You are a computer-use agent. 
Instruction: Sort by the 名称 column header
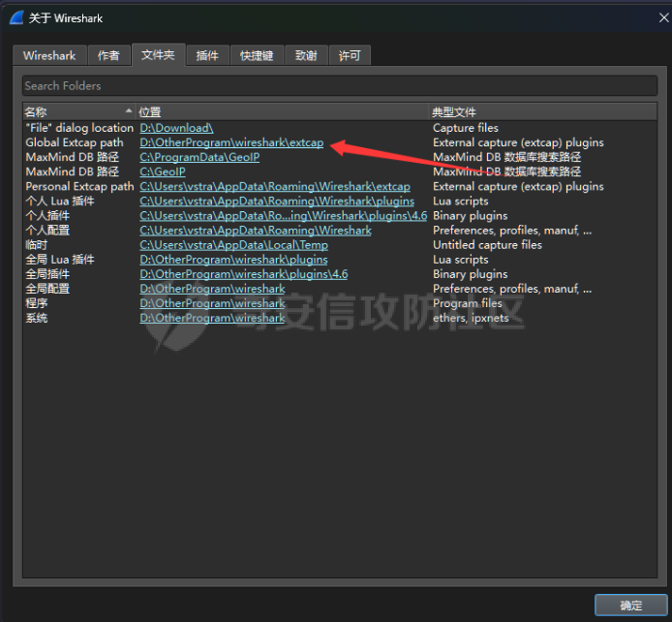[x=79, y=111]
